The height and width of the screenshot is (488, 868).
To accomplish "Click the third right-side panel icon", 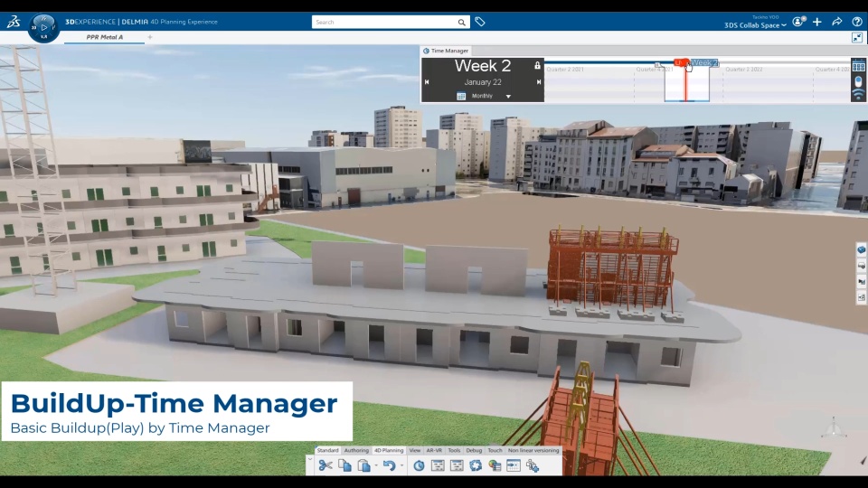I will click(862, 282).
